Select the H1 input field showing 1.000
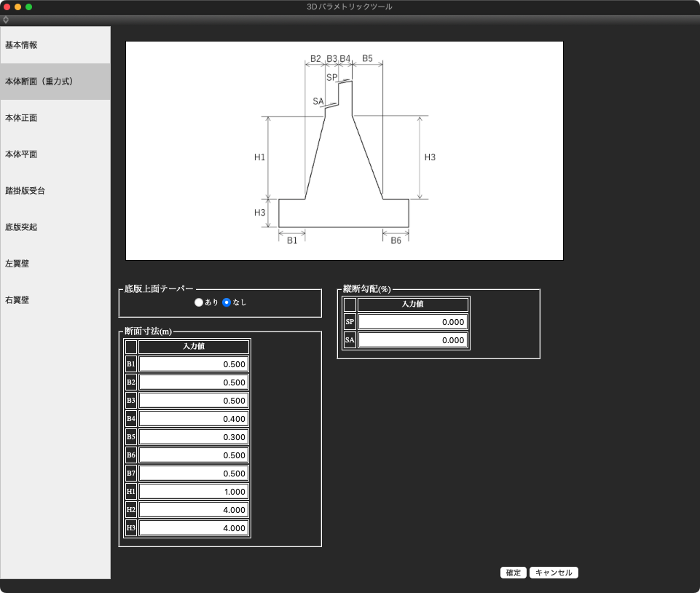Screen dimensions: 700x593 [x=194, y=492]
